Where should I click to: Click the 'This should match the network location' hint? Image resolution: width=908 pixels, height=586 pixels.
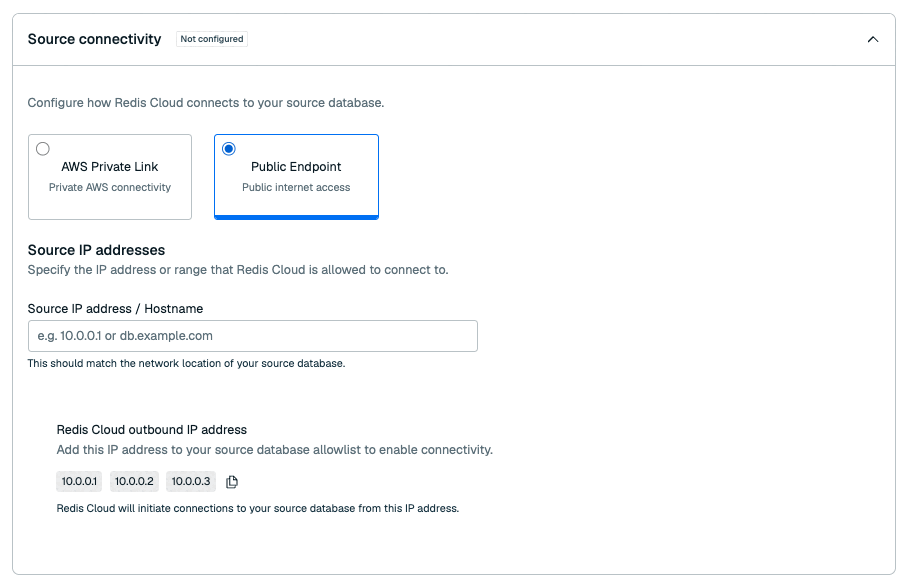coord(186,364)
